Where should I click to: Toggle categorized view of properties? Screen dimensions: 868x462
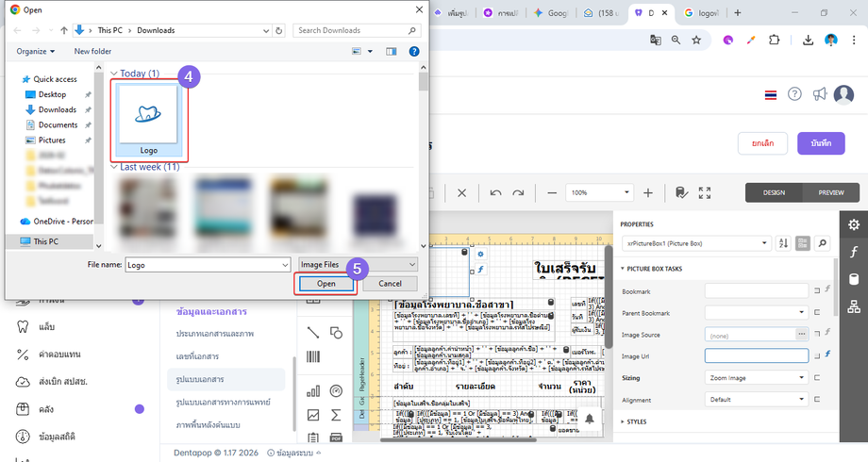tap(803, 243)
